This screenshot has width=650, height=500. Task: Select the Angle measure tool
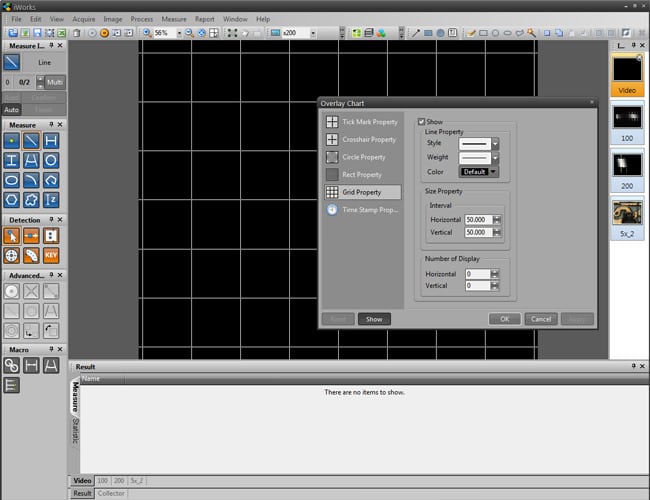(31, 160)
